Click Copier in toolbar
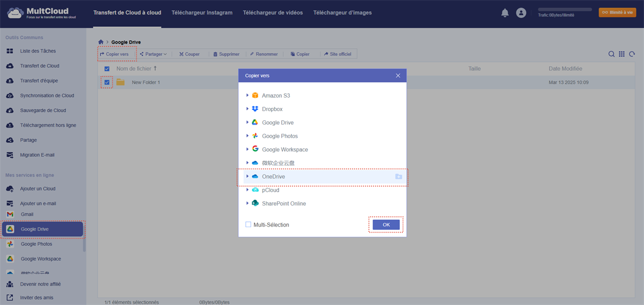The height and width of the screenshot is (305, 644). pos(300,54)
